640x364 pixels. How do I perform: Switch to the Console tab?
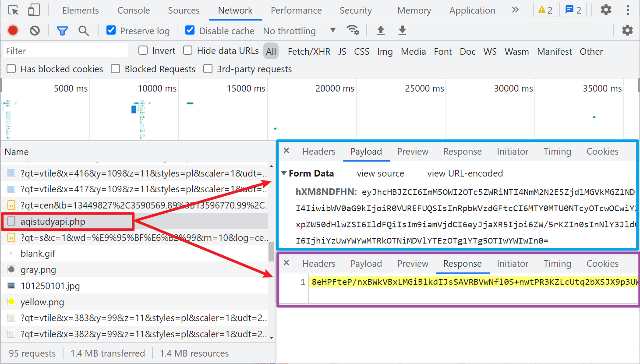pos(134,10)
